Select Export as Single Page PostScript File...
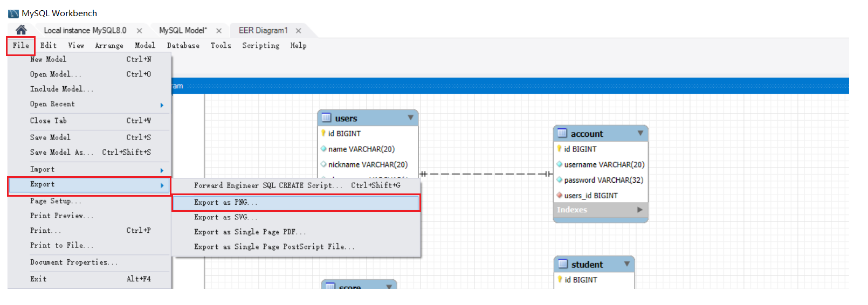The width and height of the screenshot is (868, 305). click(x=296, y=247)
